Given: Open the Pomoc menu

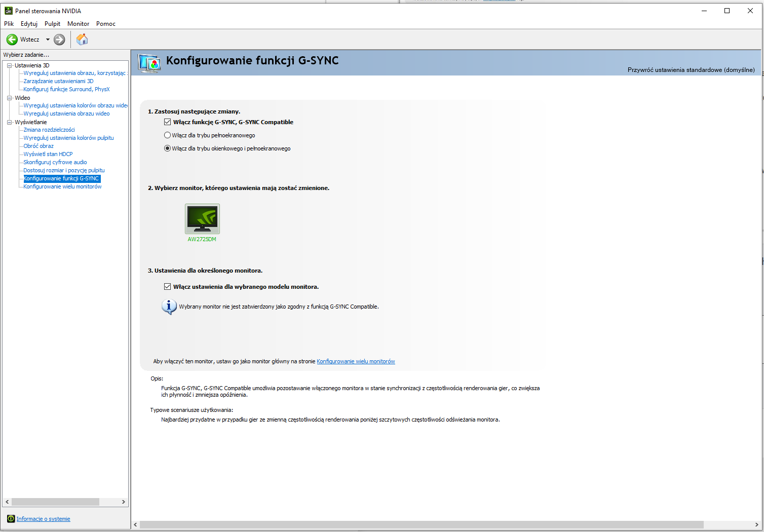Looking at the screenshot, I should [x=106, y=24].
